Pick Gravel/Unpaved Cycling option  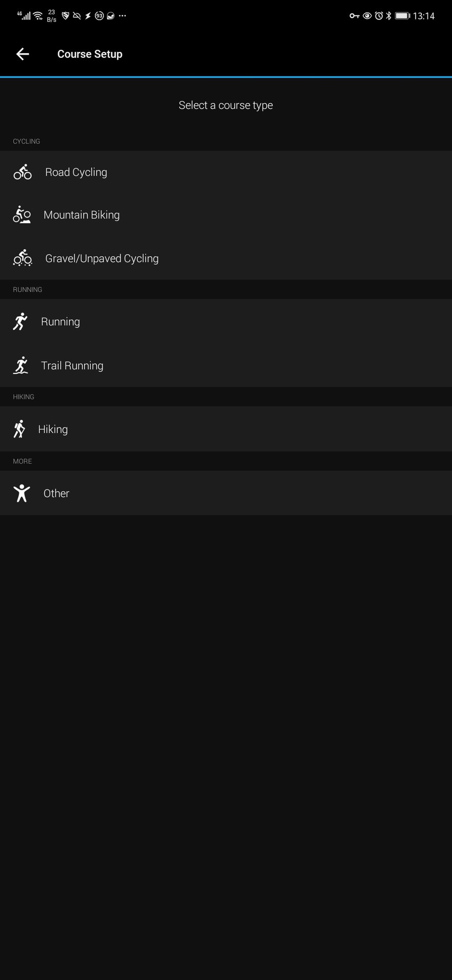102,259
